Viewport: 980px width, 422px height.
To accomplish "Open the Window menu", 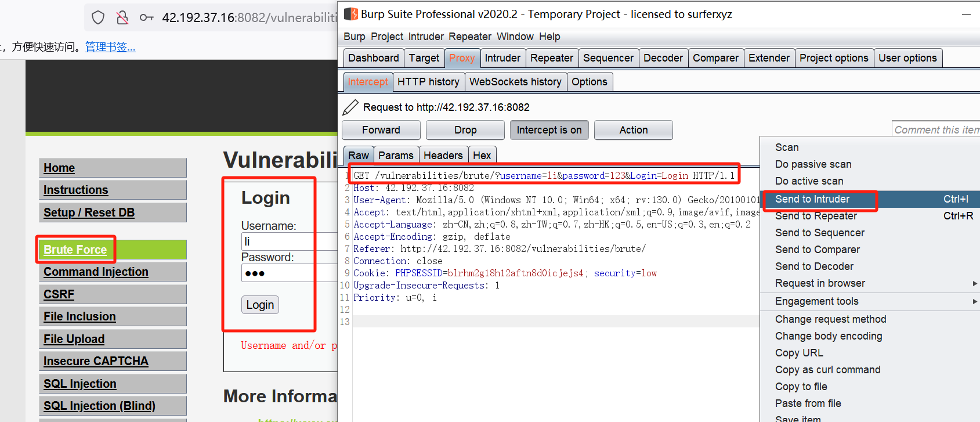I will click(515, 37).
